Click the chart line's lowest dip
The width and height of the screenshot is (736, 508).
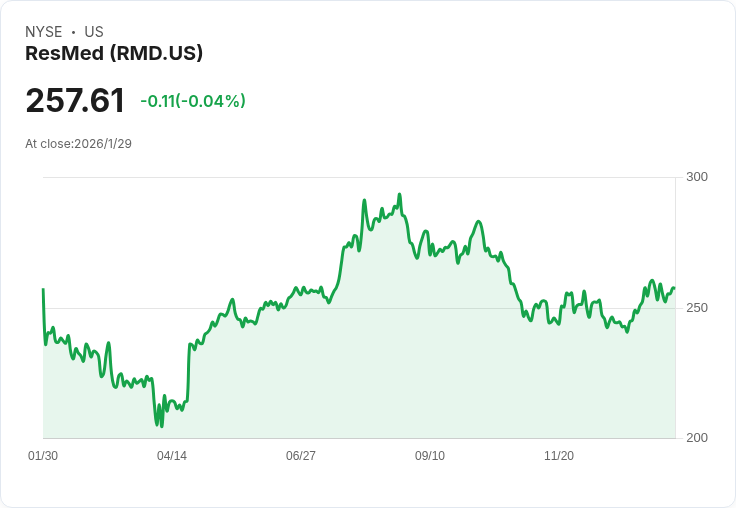pyautogui.click(x=161, y=426)
